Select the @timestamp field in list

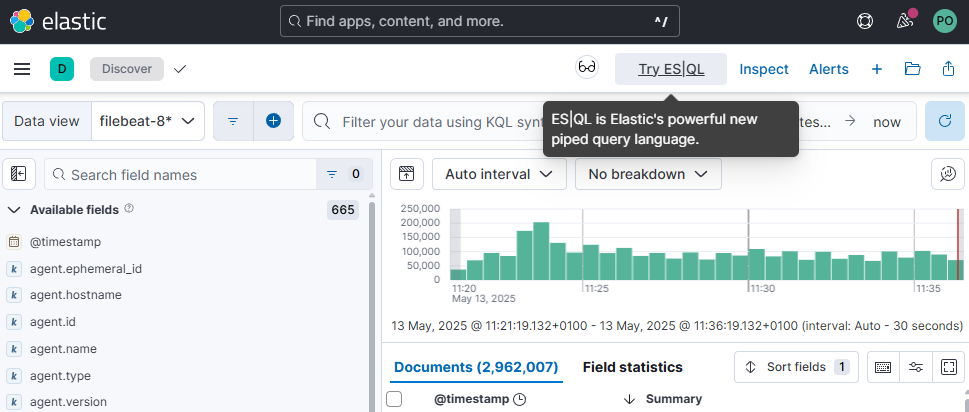pos(65,242)
